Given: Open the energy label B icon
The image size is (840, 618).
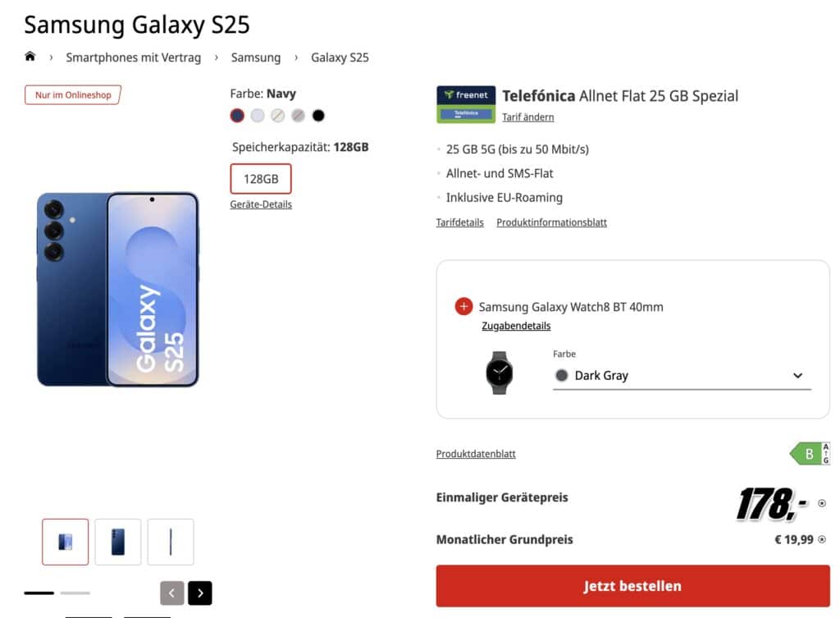Looking at the screenshot, I should pyautogui.click(x=810, y=454).
